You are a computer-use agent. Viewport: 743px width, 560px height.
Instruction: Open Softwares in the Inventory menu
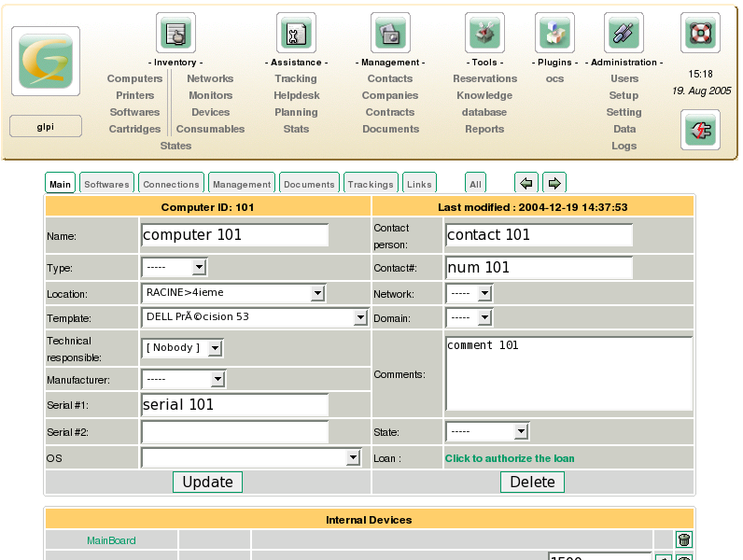134,112
